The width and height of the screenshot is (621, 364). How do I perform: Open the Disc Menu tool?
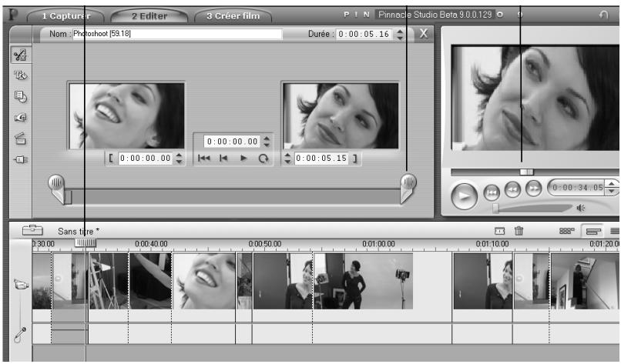[x=20, y=96]
